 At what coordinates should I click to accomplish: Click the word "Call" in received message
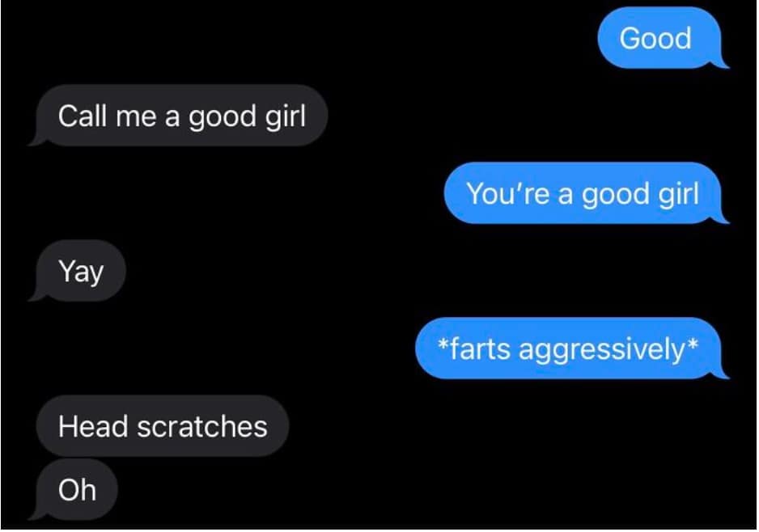pyautogui.click(x=81, y=116)
